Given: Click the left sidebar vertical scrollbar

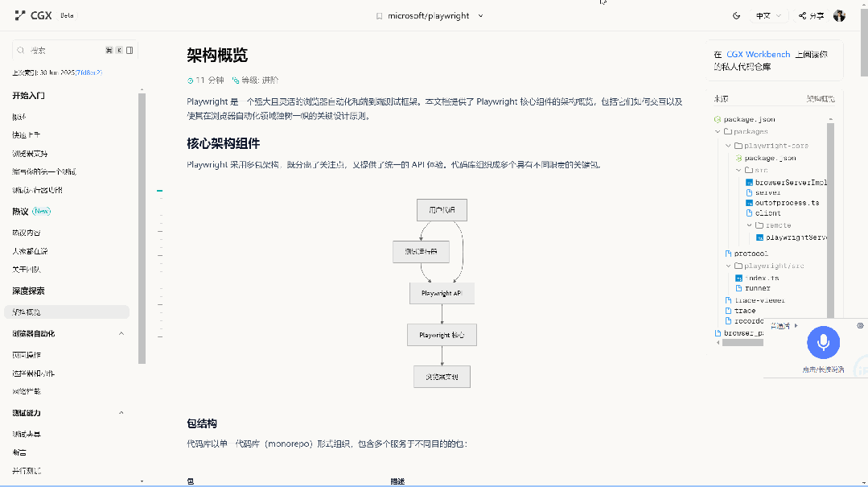Looking at the screenshot, I should 142,229.
